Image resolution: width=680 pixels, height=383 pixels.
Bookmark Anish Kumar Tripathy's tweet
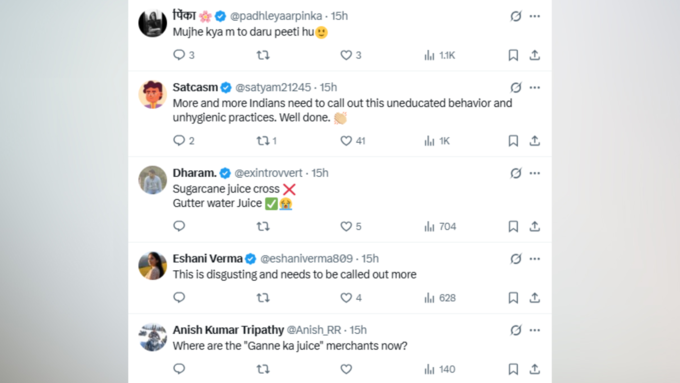click(x=513, y=369)
